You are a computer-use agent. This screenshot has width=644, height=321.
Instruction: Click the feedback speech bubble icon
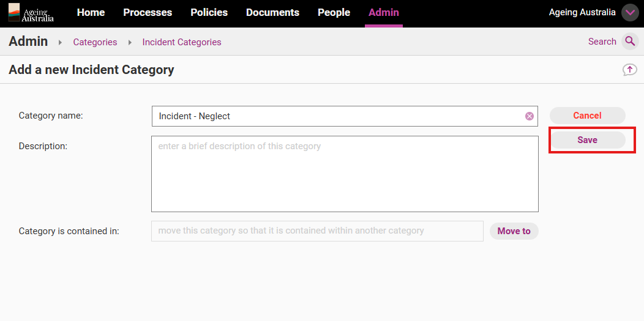629,70
